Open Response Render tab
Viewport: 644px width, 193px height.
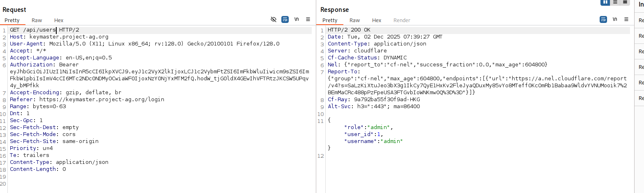point(402,20)
